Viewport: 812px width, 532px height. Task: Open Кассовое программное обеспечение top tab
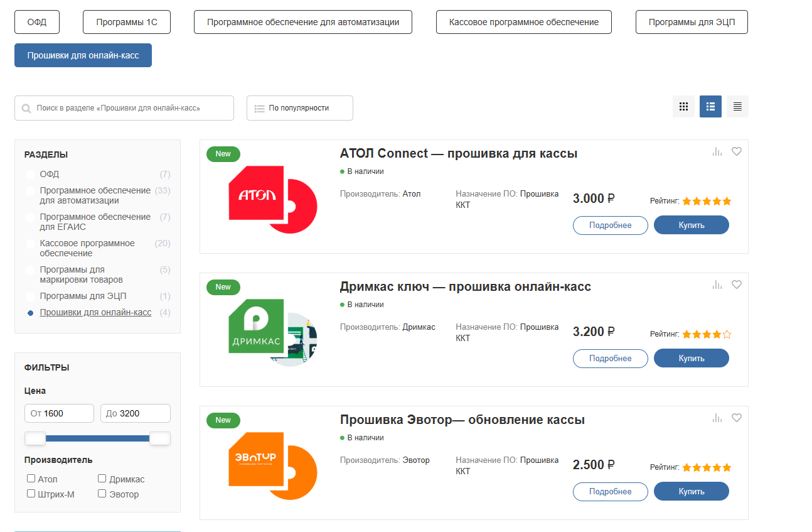tap(524, 22)
